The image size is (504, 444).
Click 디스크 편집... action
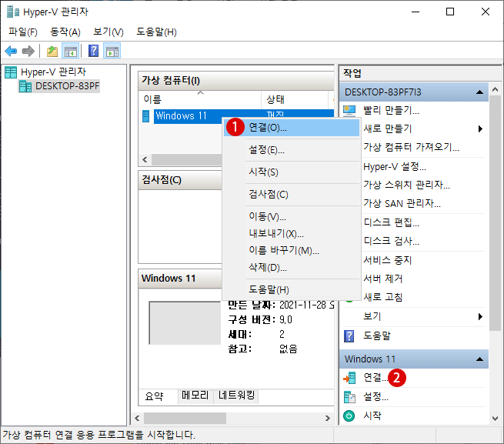pyautogui.click(x=391, y=222)
